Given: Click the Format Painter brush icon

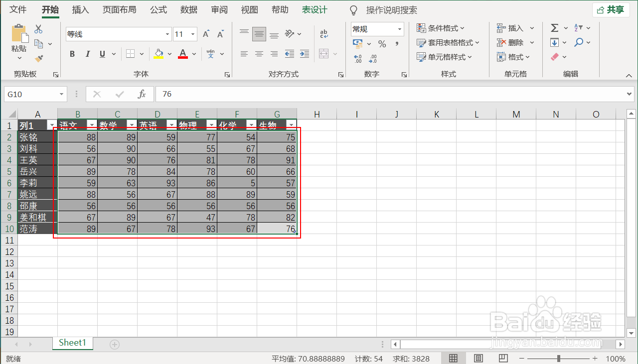Looking at the screenshot, I should coord(38,58).
